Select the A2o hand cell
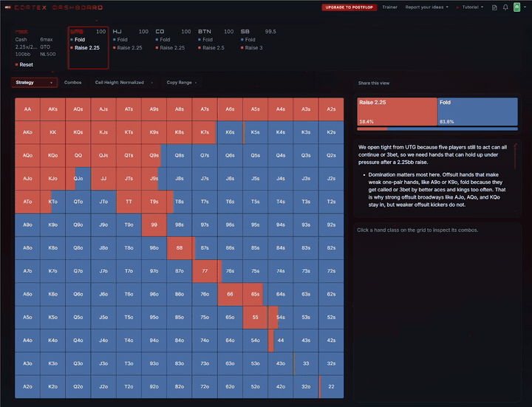 pyautogui.click(x=27, y=386)
